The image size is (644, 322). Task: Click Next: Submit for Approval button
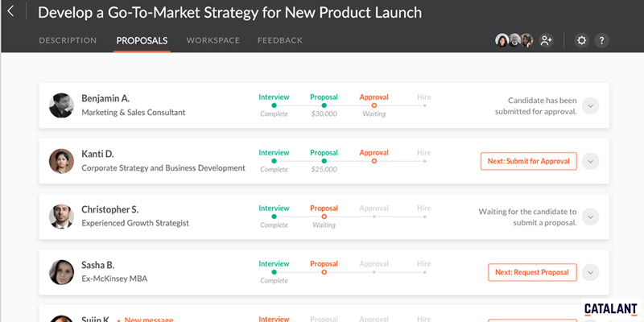[529, 161]
